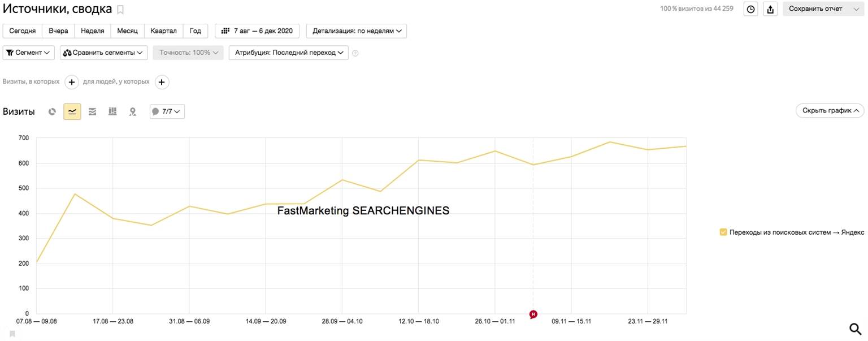This screenshot has height=341, width=868.
Task: Uncheck the Яндекс search traffic legend checkbox
Action: pos(723,232)
